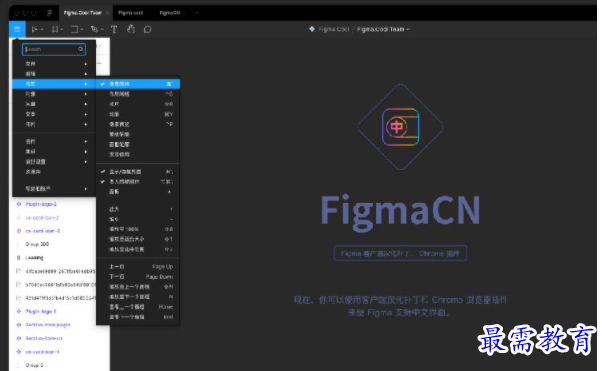The height and width of the screenshot is (371, 602).
Task: Choose the menu item with End shortcut
Action: [x=138, y=317]
